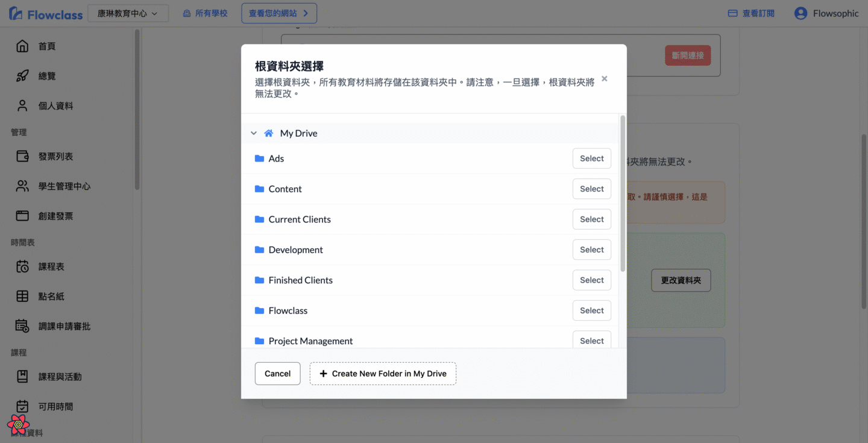This screenshot has height=443, width=868.
Task: Click the React devtools floating icon
Action: pyautogui.click(x=19, y=425)
